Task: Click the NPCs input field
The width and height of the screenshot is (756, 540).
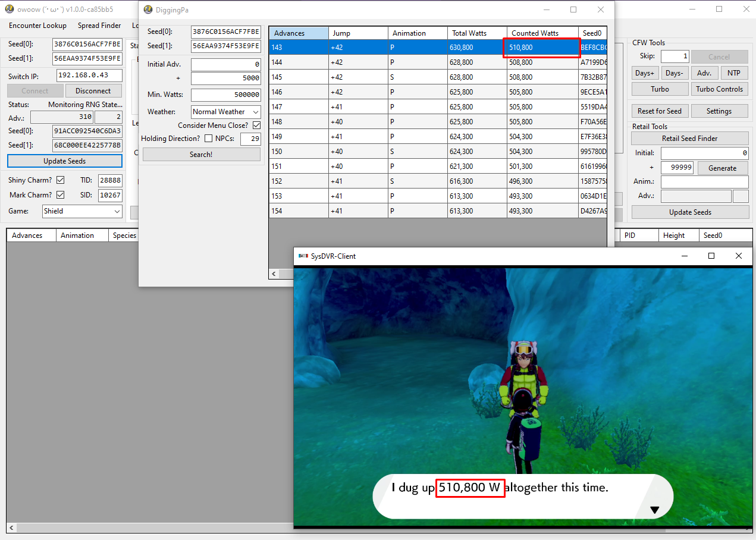Action: tap(250, 139)
